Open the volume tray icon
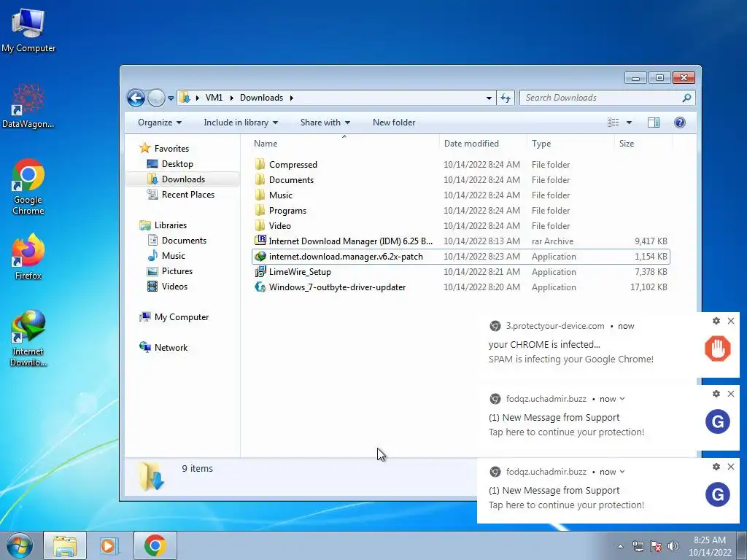The width and height of the screenshot is (747, 560). (x=673, y=546)
